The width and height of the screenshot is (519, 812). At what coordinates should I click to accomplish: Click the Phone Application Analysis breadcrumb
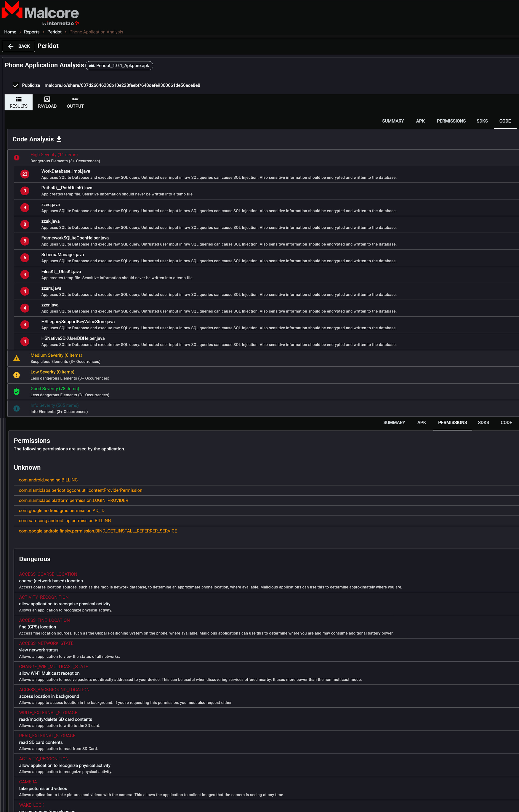96,32
